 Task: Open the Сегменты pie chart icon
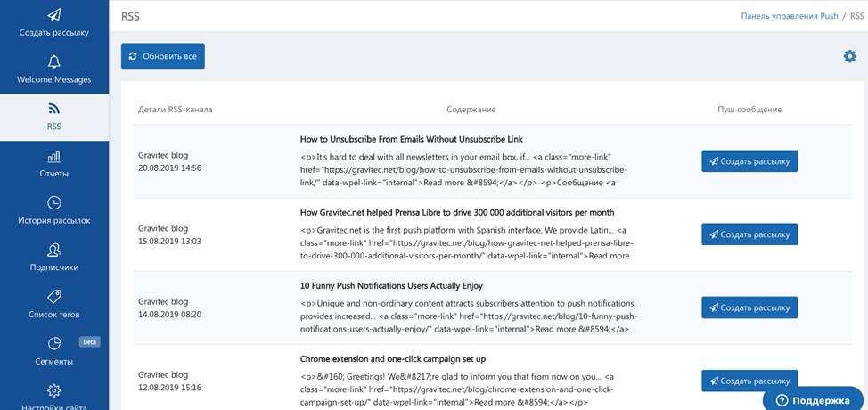[53, 344]
